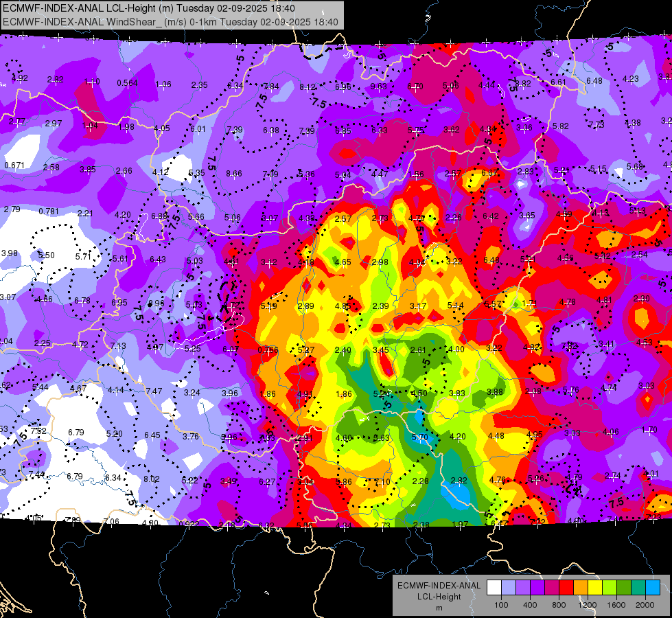Click the wind shear value 8.96
The image size is (672, 618).
(x=156, y=304)
